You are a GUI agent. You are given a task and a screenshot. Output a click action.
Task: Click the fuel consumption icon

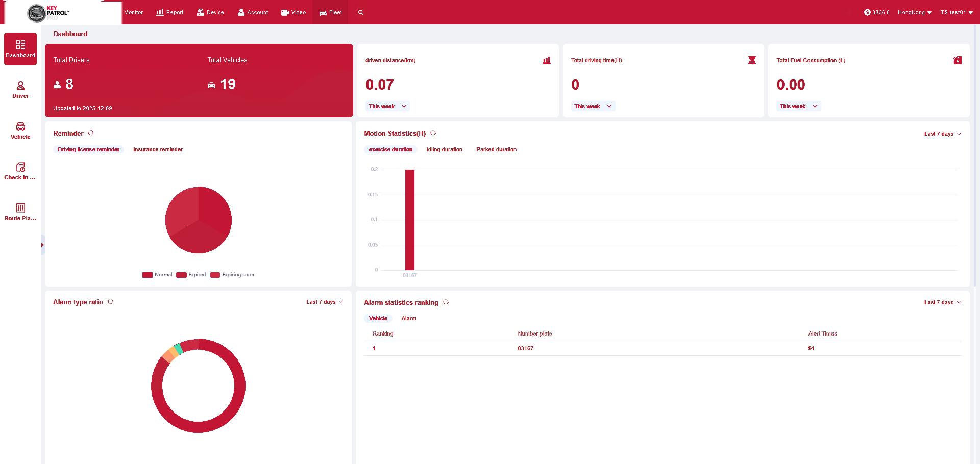coord(958,60)
